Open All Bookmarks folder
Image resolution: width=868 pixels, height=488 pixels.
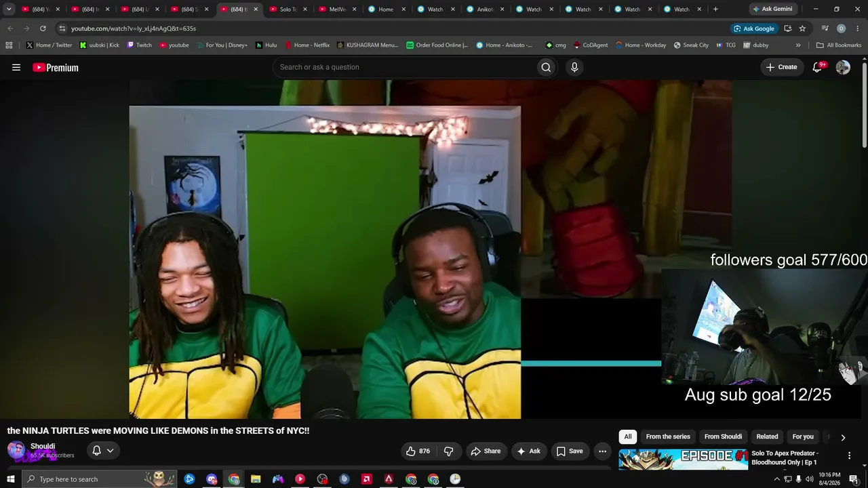point(839,45)
